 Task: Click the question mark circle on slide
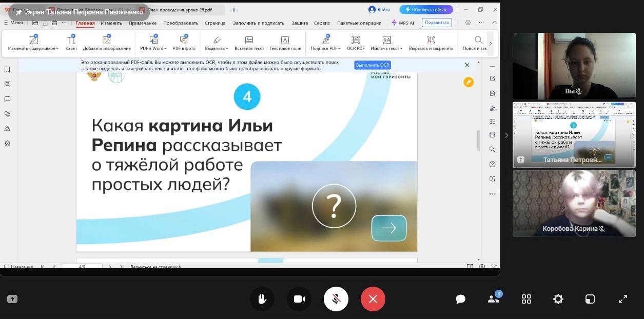(x=334, y=206)
